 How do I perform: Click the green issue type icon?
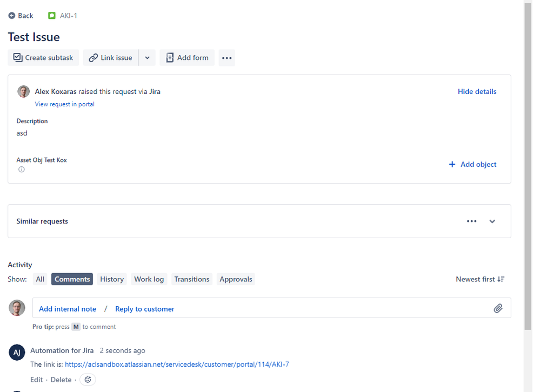[52, 16]
